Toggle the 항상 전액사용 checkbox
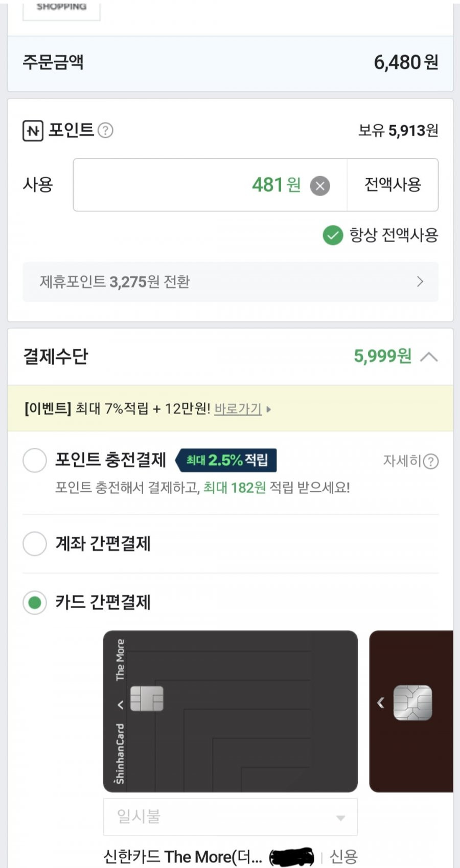This screenshot has height=868, width=460. point(333,235)
